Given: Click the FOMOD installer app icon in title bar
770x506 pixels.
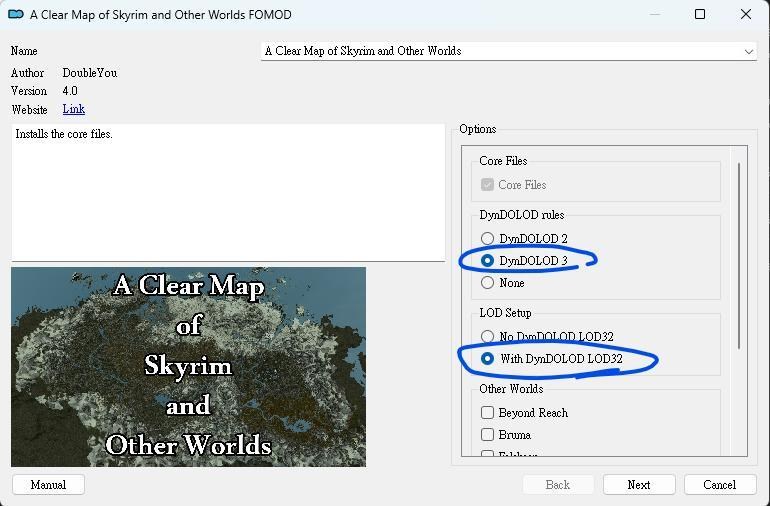Looking at the screenshot, I should tap(15, 15).
